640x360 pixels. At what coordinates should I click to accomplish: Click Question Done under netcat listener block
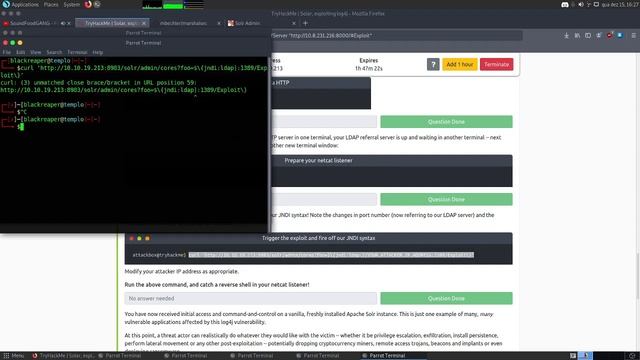point(446,199)
